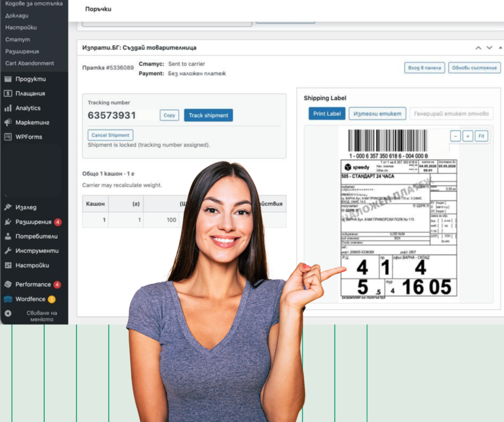Click the Sent to carrier status

187,64
